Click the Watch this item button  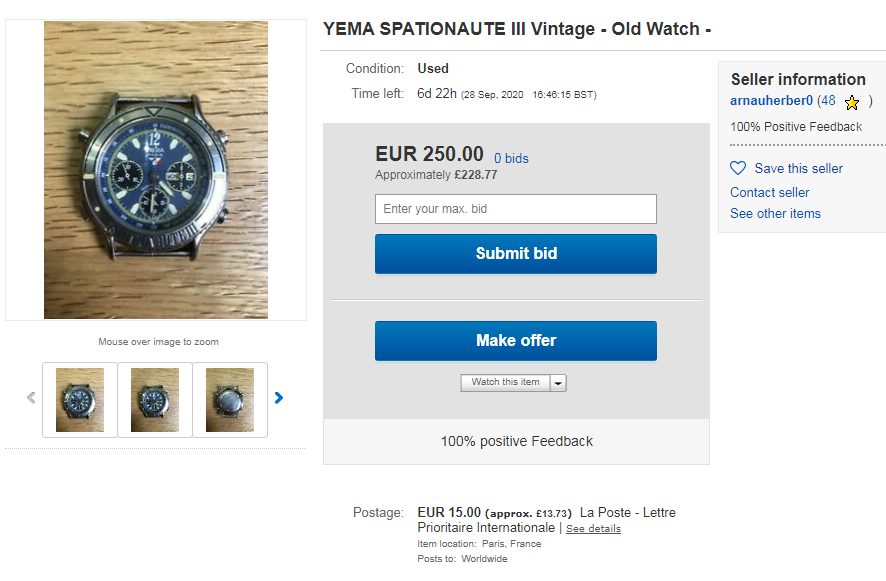point(505,383)
